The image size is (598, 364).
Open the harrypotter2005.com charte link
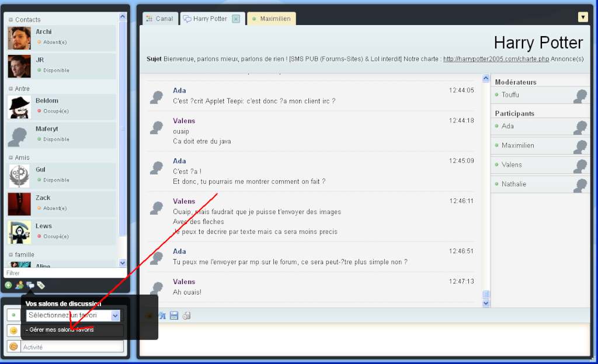tap(496, 59)
